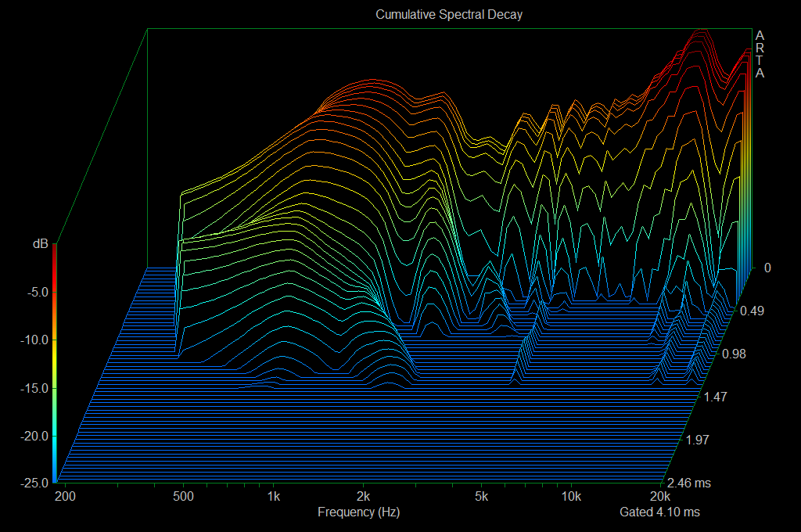Click the '0.49' time axis label
Viewport: 801px width, 532px height.
(752, 311)
